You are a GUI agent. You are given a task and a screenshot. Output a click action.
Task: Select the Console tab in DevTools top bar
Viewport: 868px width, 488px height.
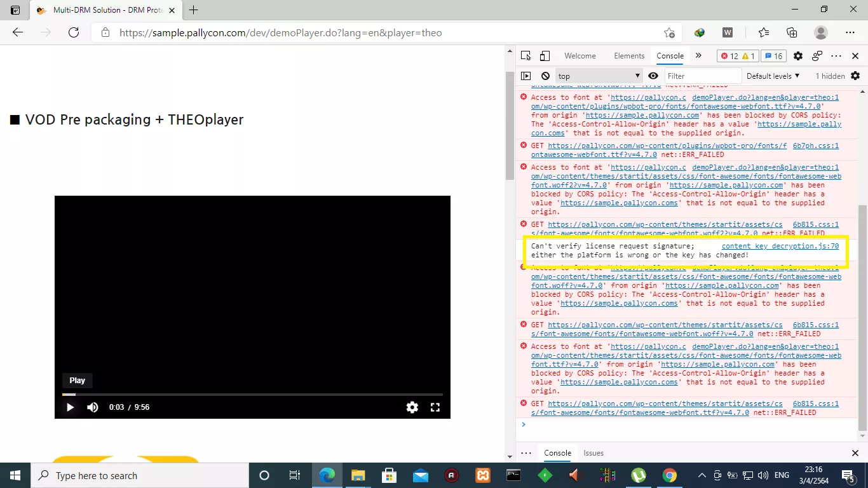tap(670, 56)
